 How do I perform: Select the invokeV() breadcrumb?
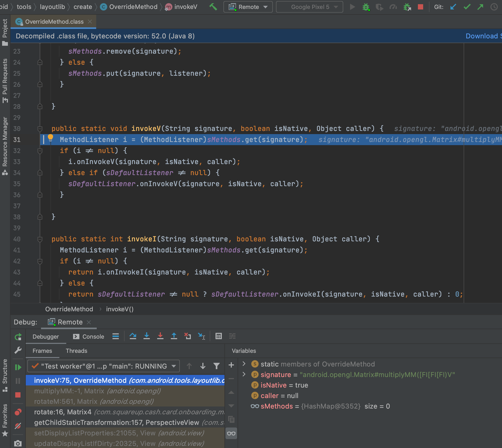click(x=120, y=309)
